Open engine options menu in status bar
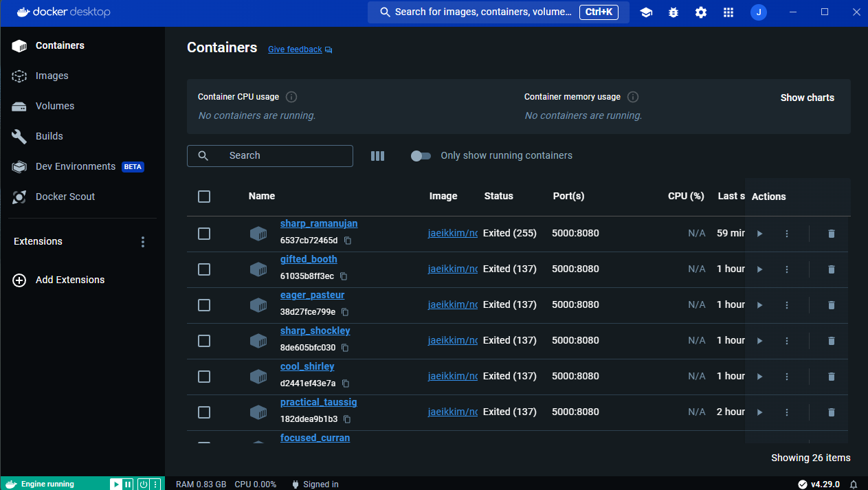 156,484
